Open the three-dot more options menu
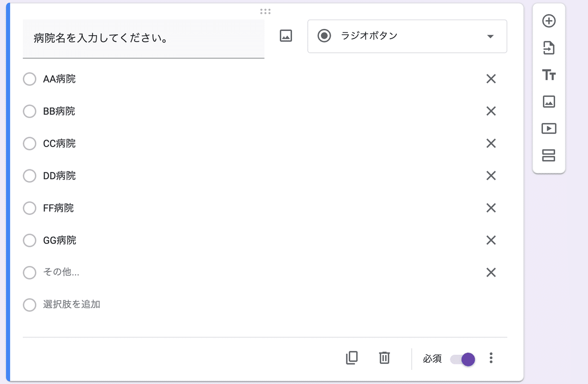The height and width of the screenshot is (384, 588). (491, 359)
